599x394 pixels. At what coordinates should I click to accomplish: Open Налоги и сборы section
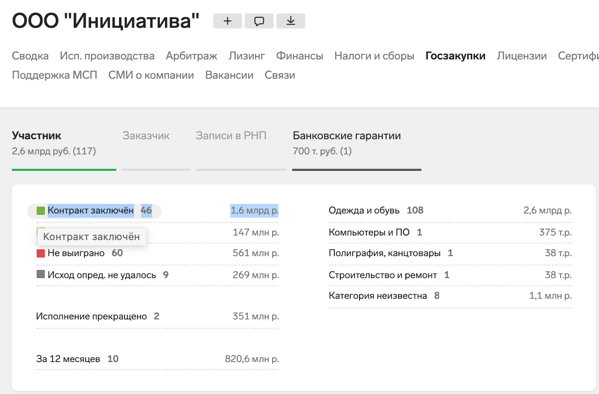click(x=374, y=56)
